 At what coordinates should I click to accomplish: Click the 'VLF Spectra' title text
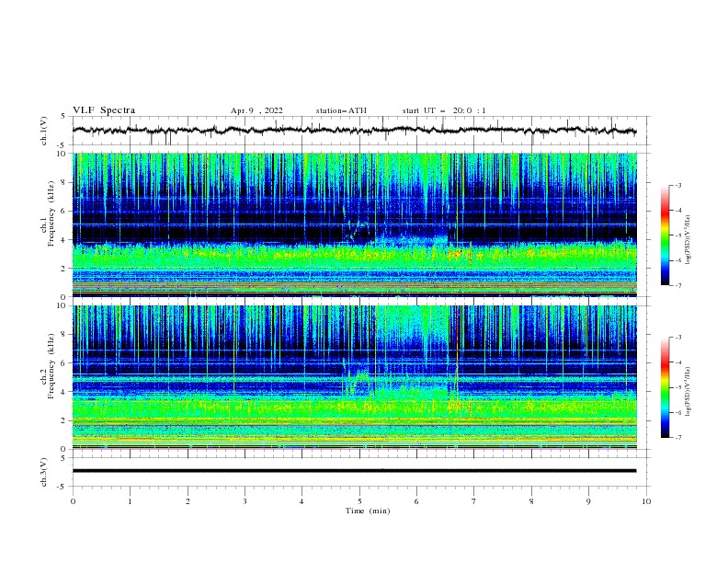click(104, 110)
